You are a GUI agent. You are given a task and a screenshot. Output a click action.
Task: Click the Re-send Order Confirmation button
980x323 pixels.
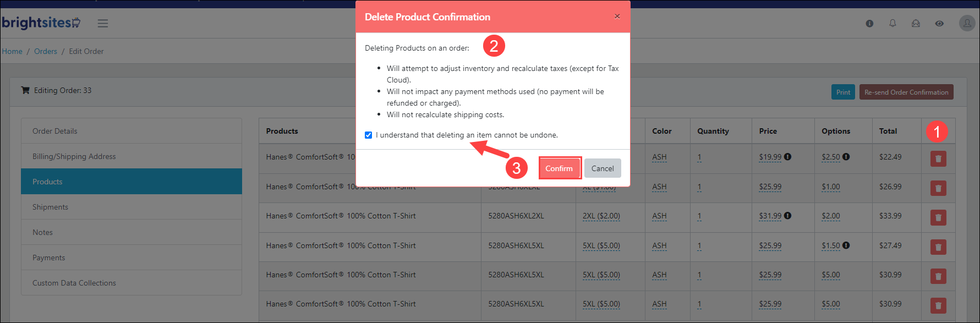[x=906, y=92]
